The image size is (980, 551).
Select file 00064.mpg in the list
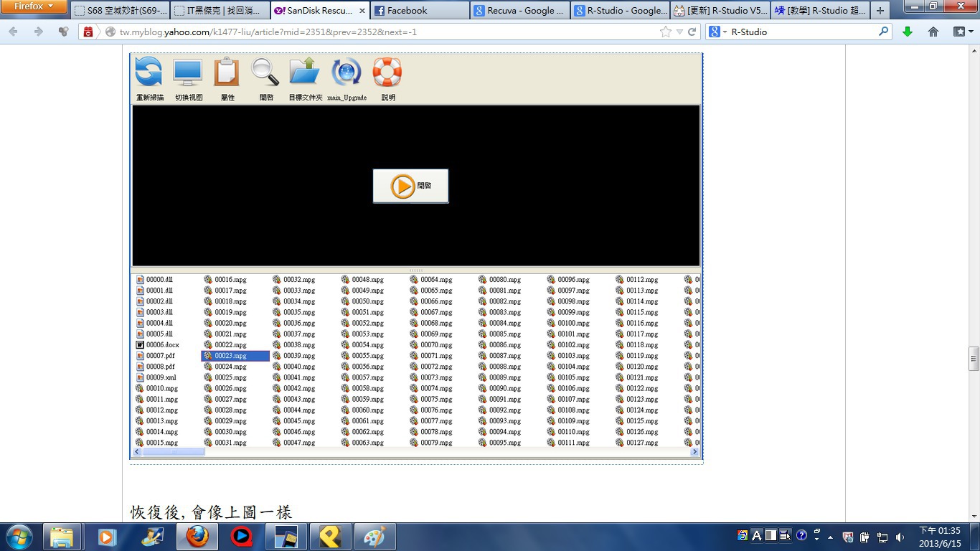click(431, 280)
